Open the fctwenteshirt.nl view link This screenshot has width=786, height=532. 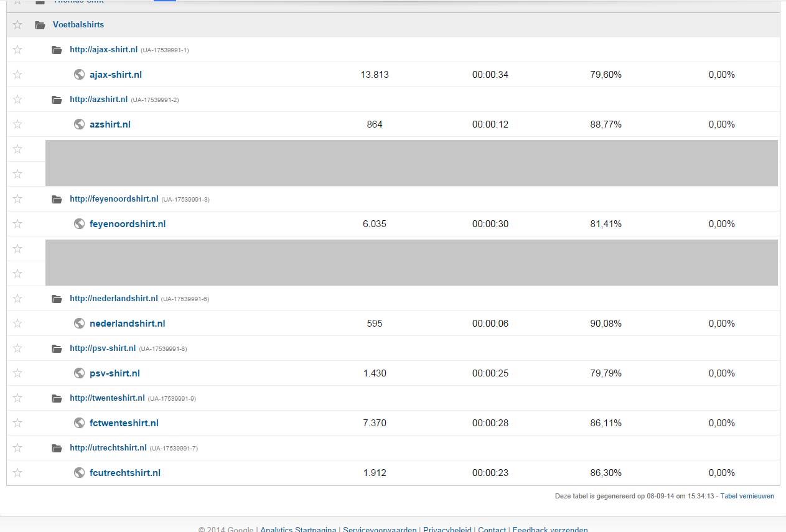tap(124, 423)
